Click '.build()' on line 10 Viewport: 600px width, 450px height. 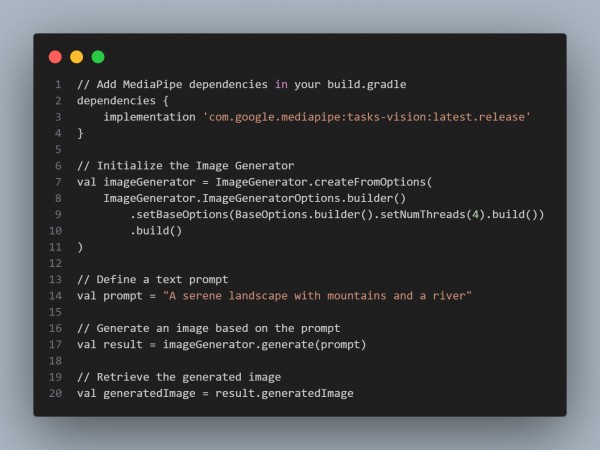(x=156, y=231)
